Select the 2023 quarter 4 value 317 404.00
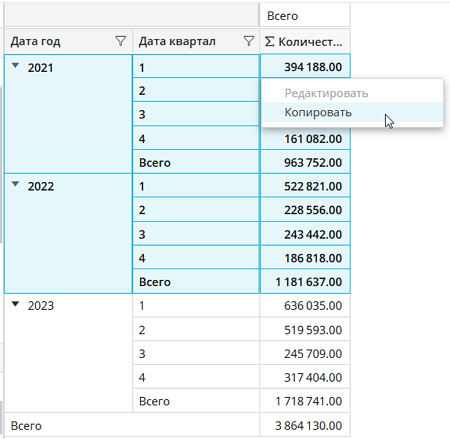The height and width of the screenshot is (439, 450). (x=305, y=377)
